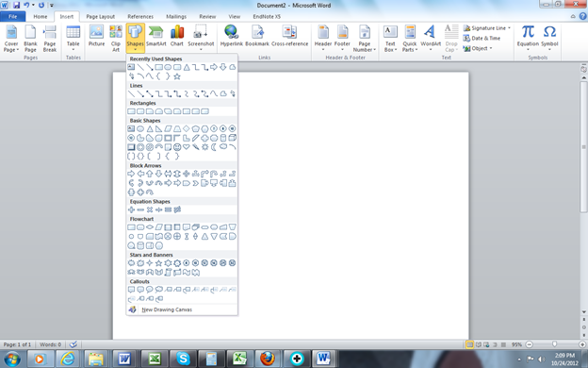Save the document from Quick Access
This screenshot has height=368, width=588.
(x=17, y=6)
